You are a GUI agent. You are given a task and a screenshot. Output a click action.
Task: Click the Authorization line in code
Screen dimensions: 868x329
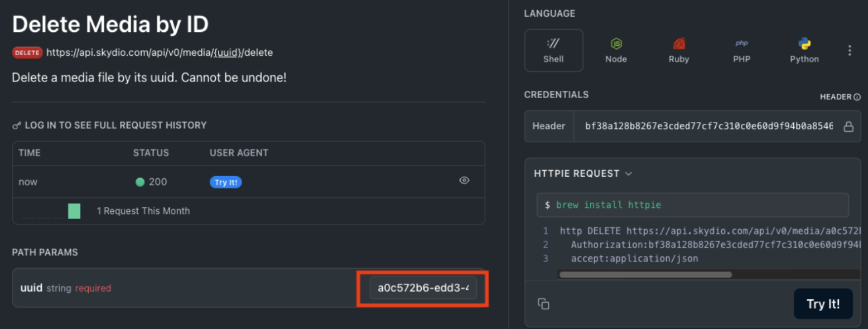716,245
